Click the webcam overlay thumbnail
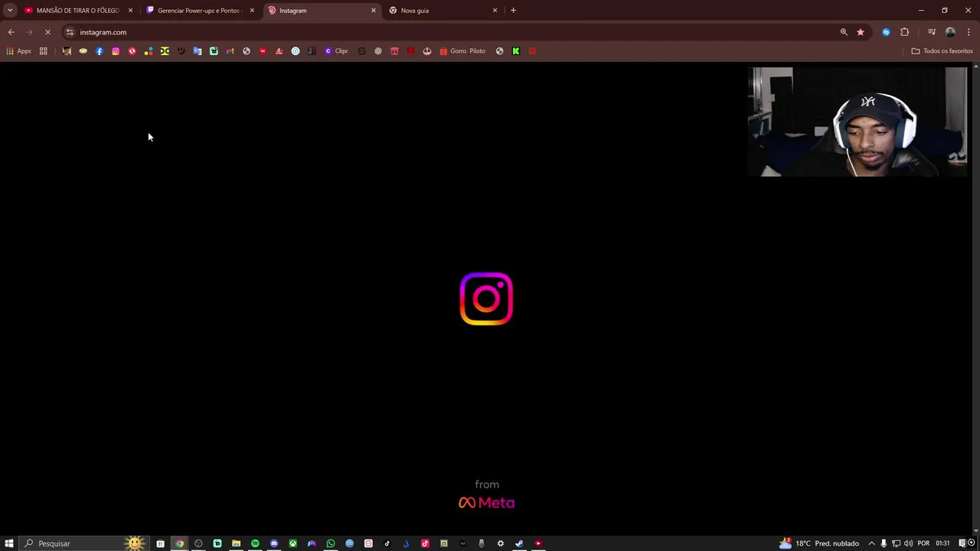Image resolution: width=980 pixels, height=551 pixels. point(857,122)
